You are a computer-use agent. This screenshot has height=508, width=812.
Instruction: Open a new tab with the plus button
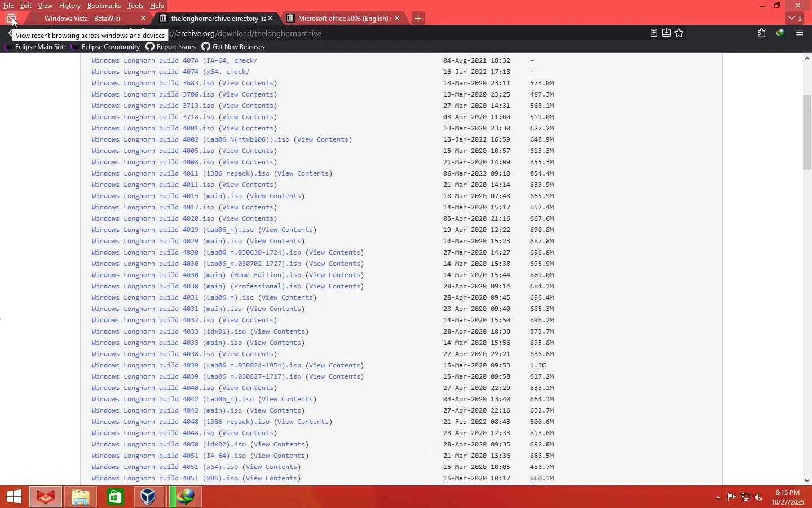click(x=418, y=19)
